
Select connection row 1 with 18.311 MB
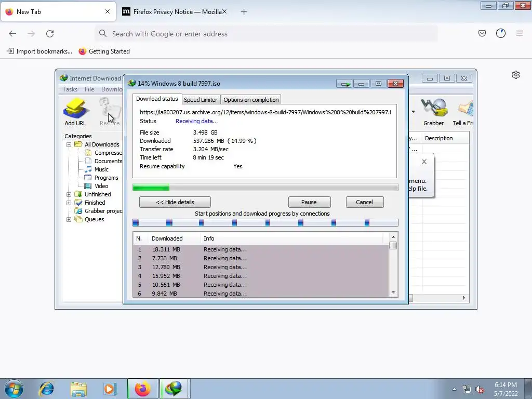point(261,249)
